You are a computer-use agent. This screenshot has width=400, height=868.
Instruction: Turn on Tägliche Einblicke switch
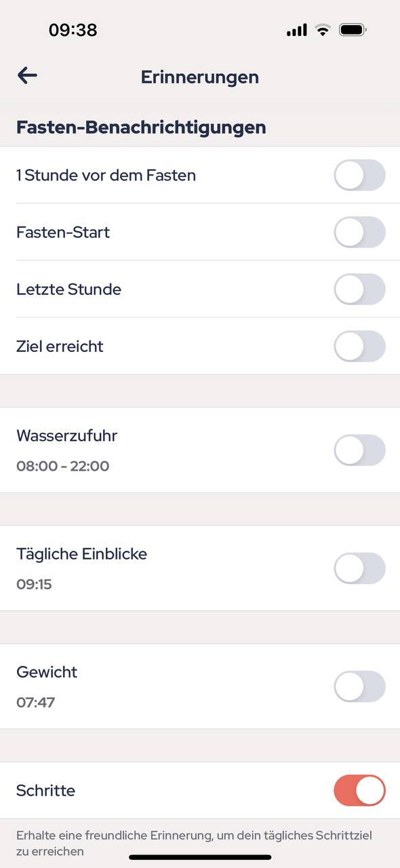coord(359,568)
